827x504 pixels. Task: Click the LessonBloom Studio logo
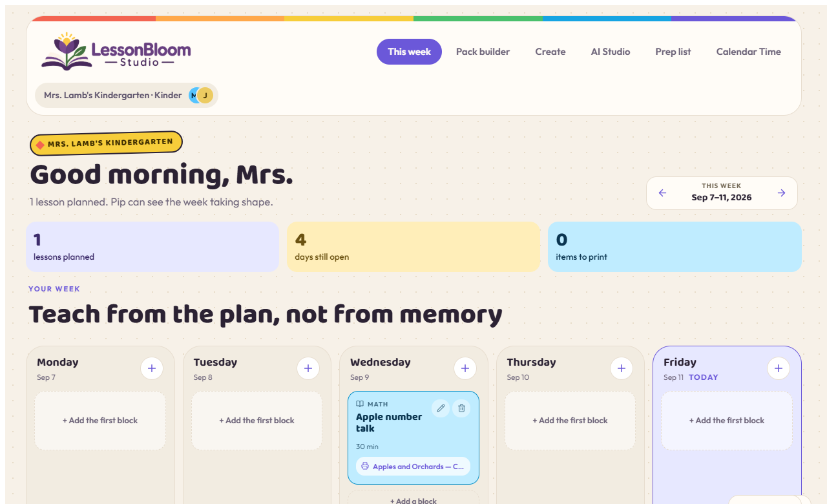tap(116, 51)
